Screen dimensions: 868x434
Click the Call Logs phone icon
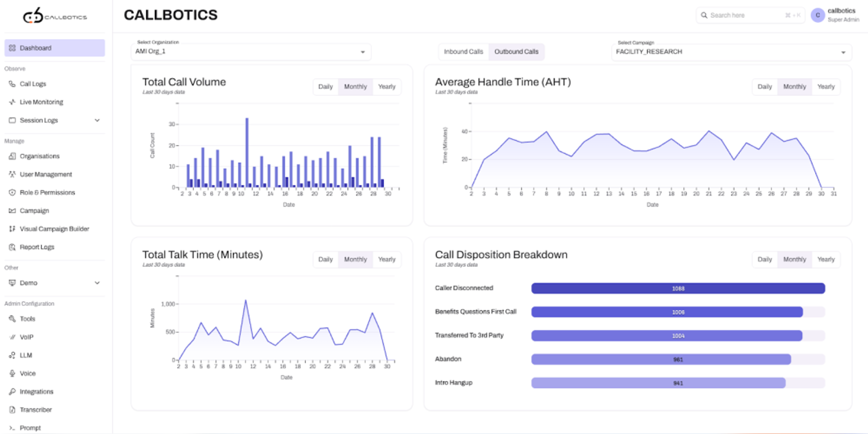coord(12,84)
